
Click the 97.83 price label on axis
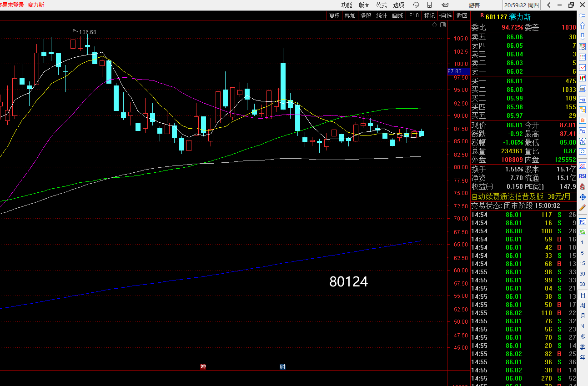pyautogui.click(x=455, y=71)
